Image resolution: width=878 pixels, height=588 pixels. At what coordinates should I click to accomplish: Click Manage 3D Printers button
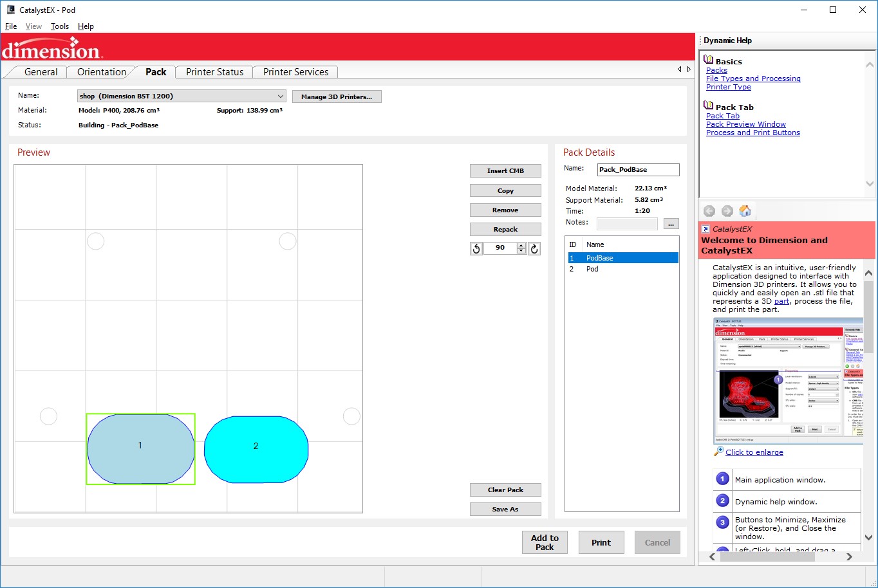tap(337, 96)
